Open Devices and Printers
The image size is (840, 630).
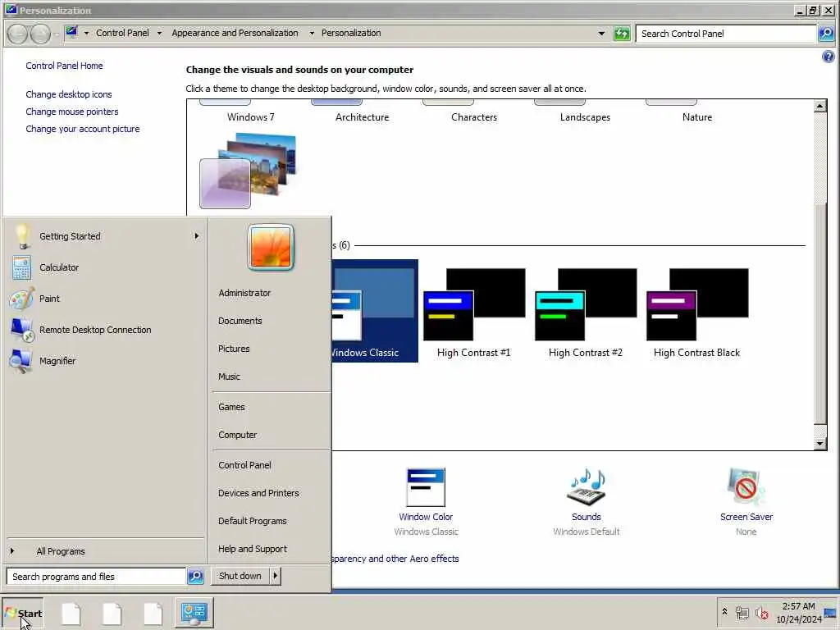point(258,493)
